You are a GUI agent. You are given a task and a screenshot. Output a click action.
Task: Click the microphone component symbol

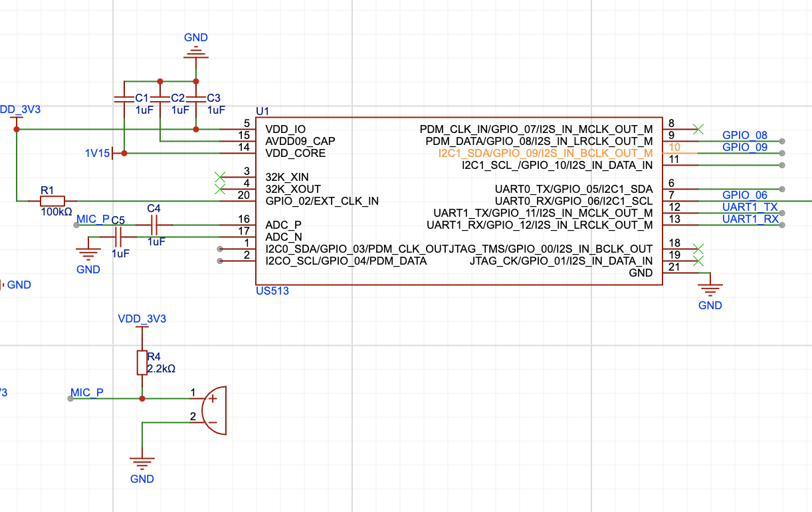214,410
